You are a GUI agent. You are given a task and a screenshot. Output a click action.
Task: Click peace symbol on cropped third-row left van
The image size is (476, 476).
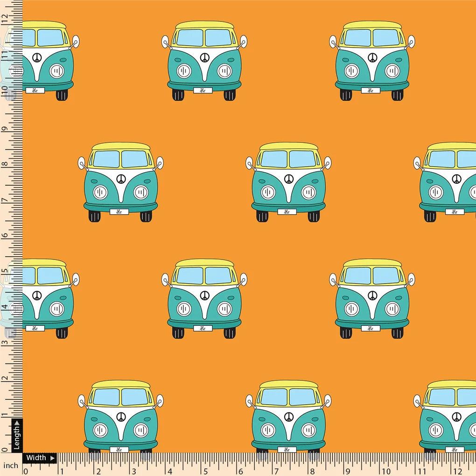pyautogui.click(x=37, y=295)
